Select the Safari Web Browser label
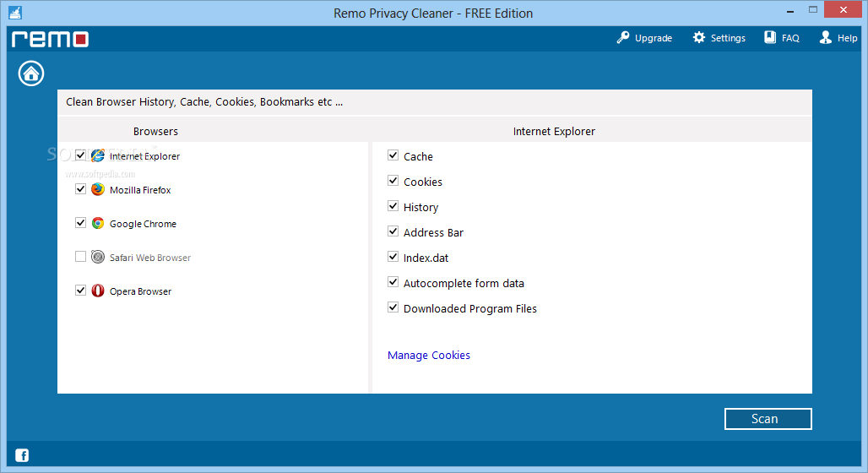This screenshot has width=868, height=473. click(x=150, y=258)
